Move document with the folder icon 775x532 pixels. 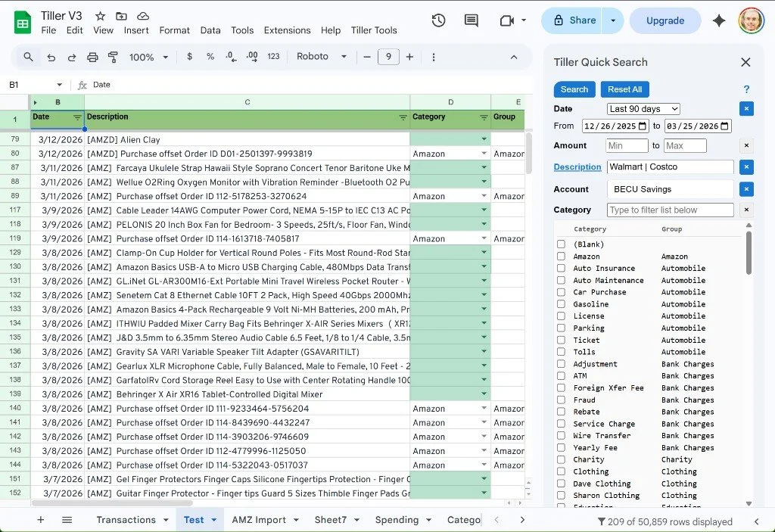tap(121, 16)
